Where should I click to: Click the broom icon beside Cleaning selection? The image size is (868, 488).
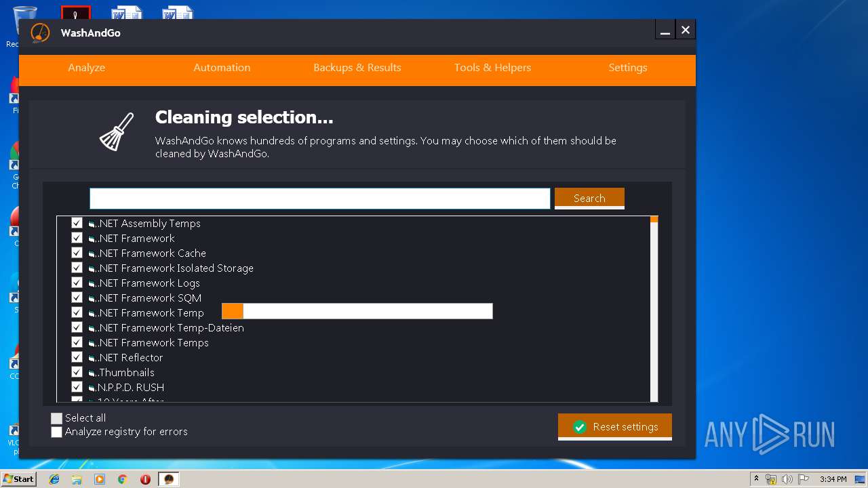[117, 131]
